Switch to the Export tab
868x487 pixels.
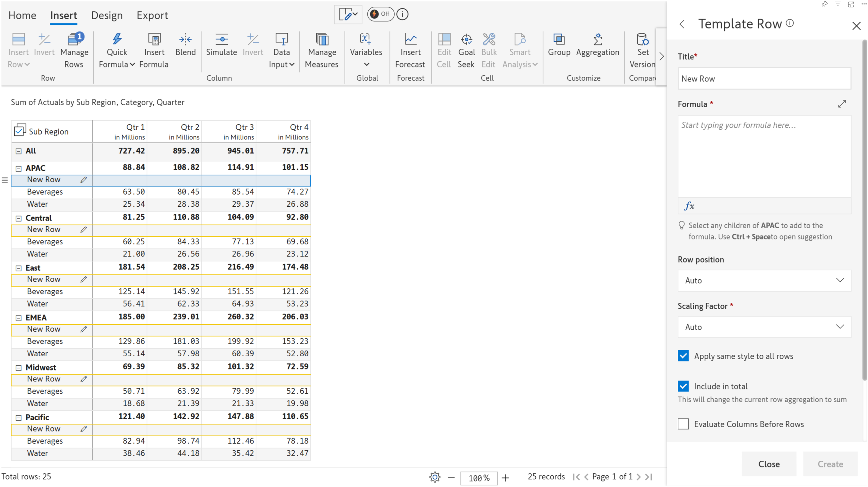click(x=152, y=15)
